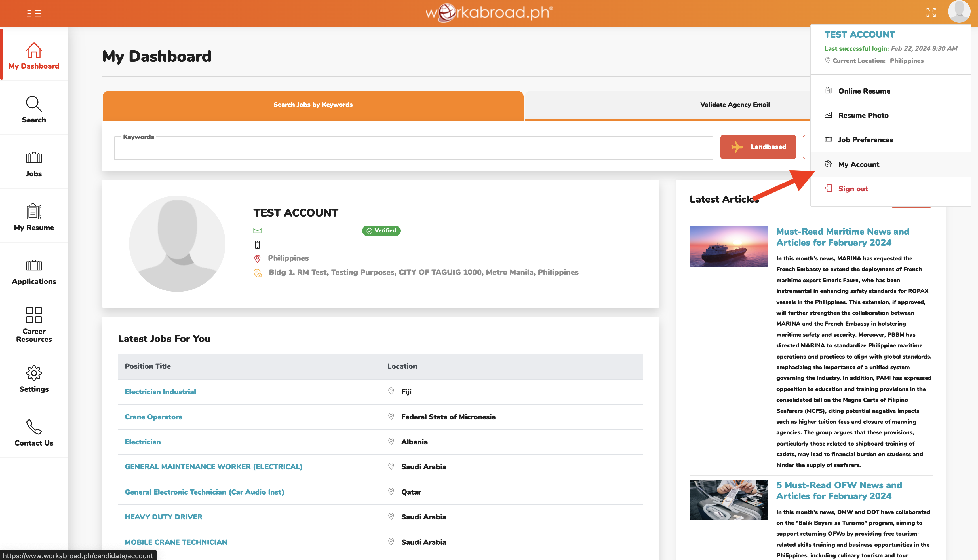This screenshot has height=560, width=978.
Task: Open Applications sidebar icon
Action: coord(34,265)
